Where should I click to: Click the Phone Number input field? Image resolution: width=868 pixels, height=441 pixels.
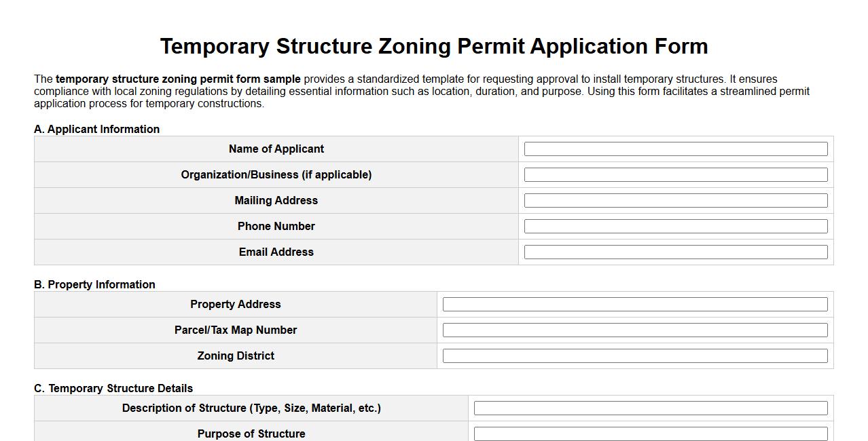point(674,226)
